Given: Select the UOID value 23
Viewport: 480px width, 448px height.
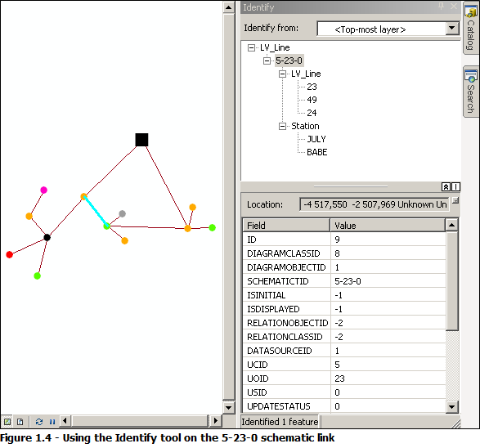Looking at the screenshot, I should (x=339, y=379).
